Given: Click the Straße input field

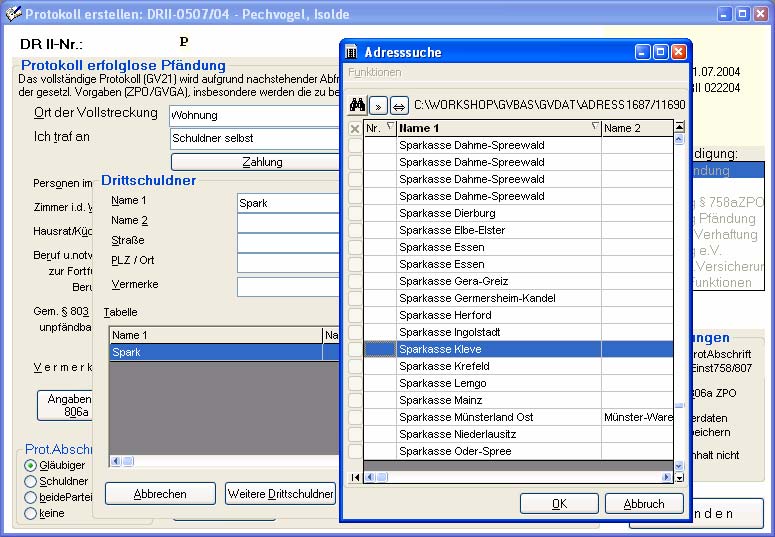Looking at the screenshot, I should click(x=288, y=241).
